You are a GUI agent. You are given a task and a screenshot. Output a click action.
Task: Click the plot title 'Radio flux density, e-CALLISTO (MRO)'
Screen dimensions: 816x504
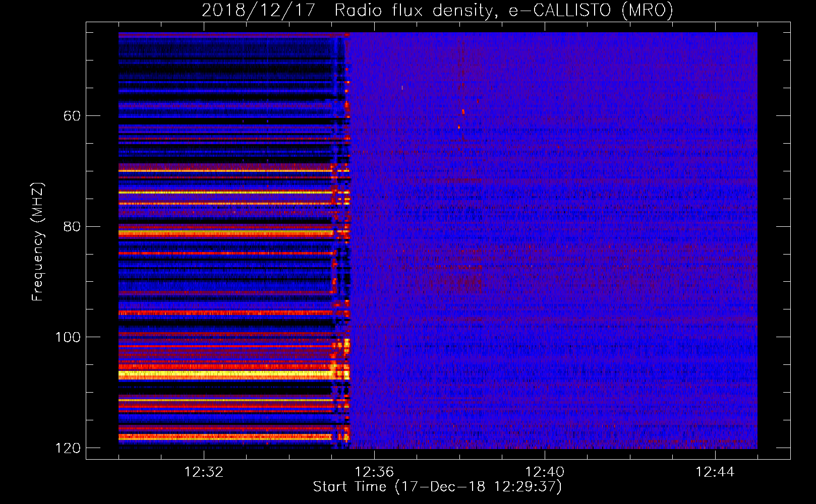click(x=503, y=10)
